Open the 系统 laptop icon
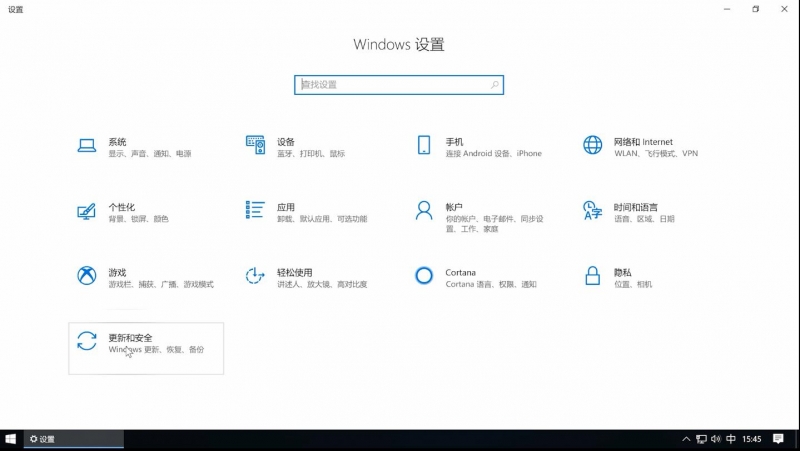 (87, 145)
